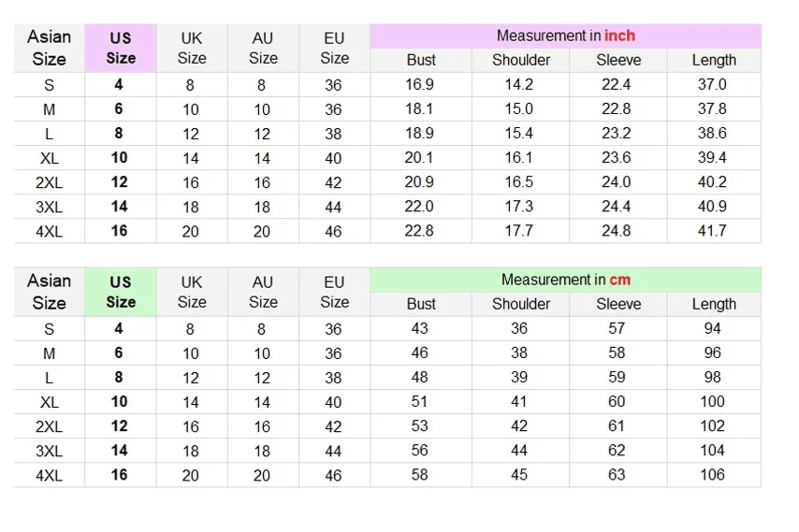Select the UK Size header in top table

pyautogui.click(x=192, y=48)
